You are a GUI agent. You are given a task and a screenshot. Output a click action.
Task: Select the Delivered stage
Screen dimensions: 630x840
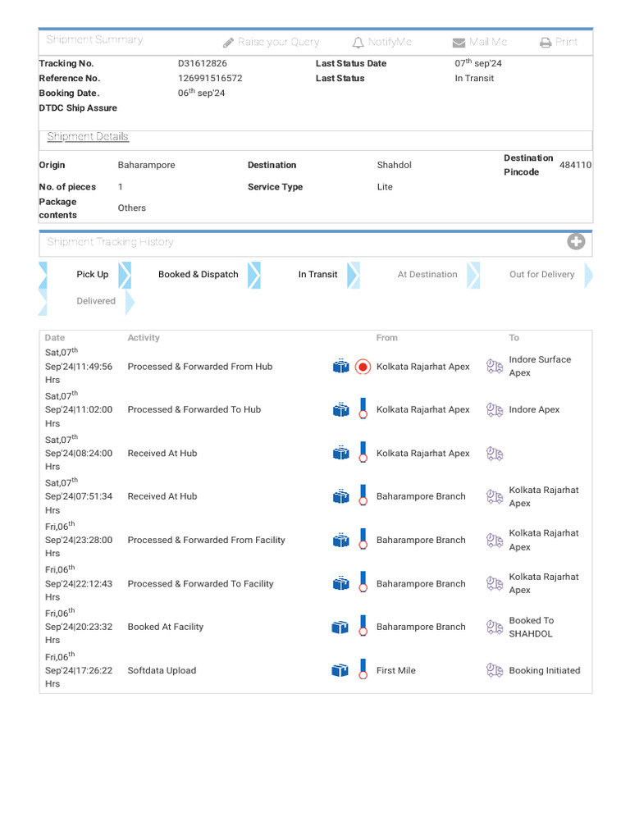(96, 301)
